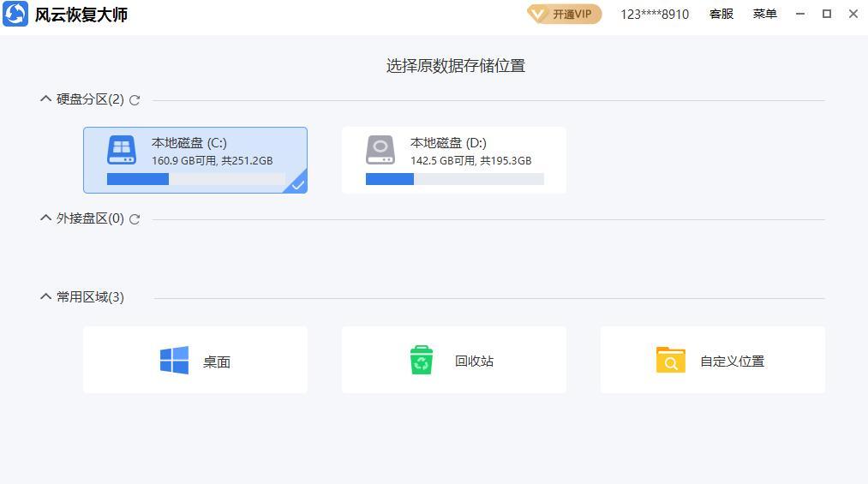The width and height of the screenshot is (868, 484).
Task: Collapse the 硬盘分区(2) section
Action: (45, 99)
